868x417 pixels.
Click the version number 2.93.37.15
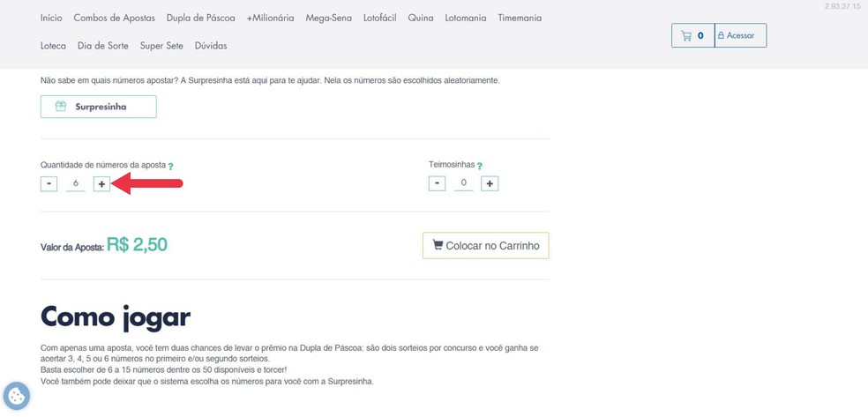tap(842, 6)
